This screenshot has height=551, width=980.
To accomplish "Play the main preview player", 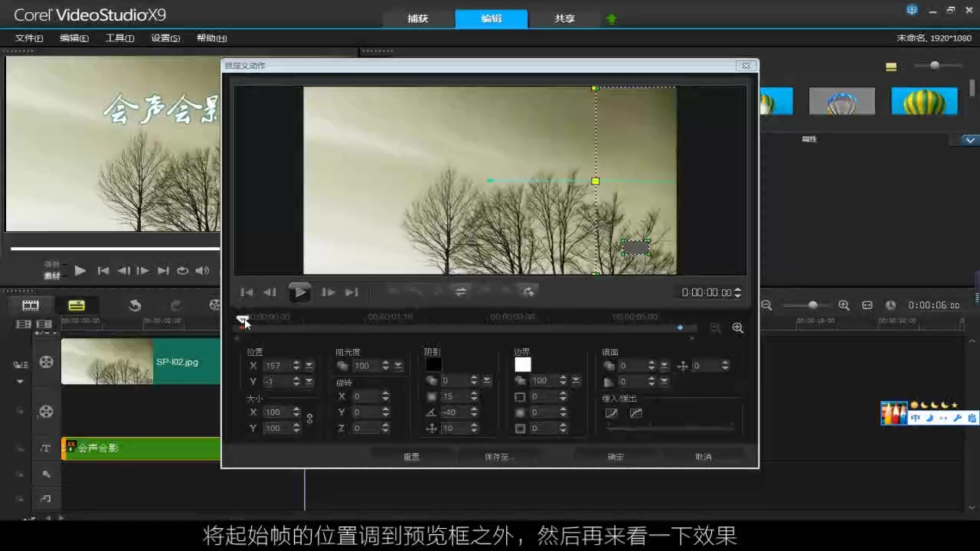I will pos(80,270).
